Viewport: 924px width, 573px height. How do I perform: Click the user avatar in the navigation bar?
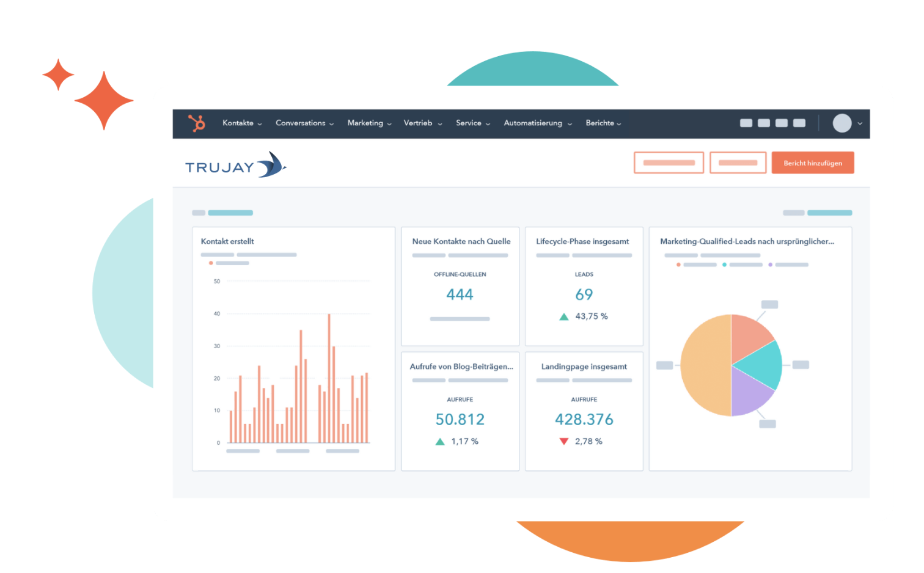[842, 123]
